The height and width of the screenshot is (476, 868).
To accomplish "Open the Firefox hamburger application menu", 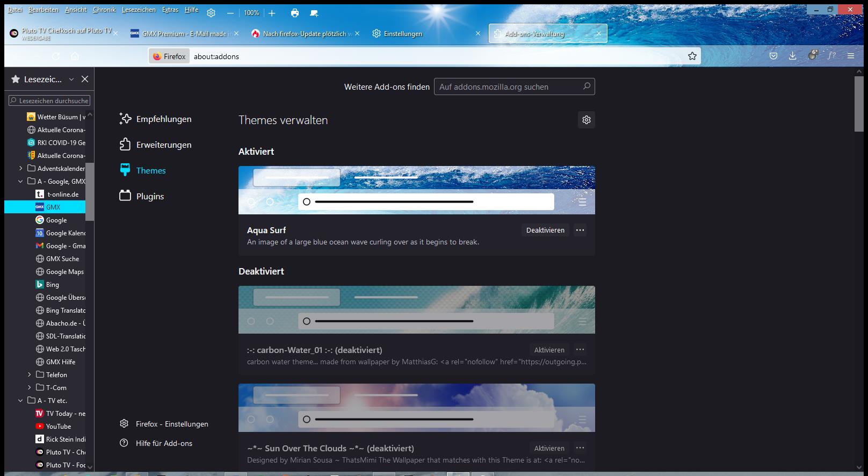I will tap(851, 56).
